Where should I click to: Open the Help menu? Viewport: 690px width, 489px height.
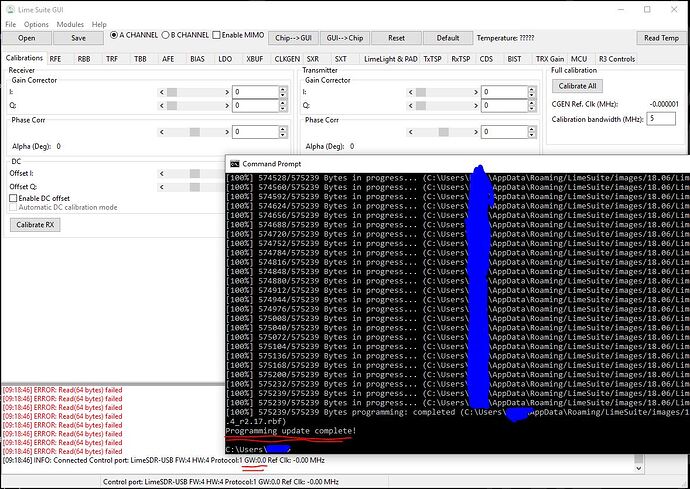[x=99, y=24]
